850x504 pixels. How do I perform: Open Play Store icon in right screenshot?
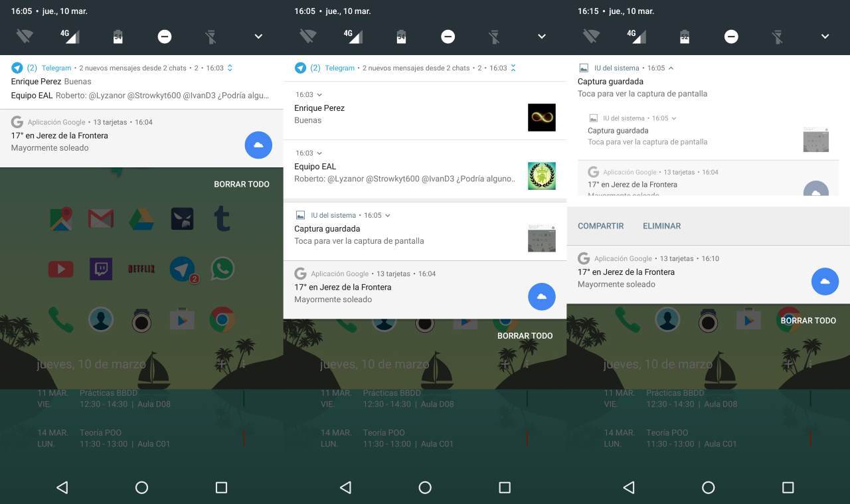click(x=748, y=320)
